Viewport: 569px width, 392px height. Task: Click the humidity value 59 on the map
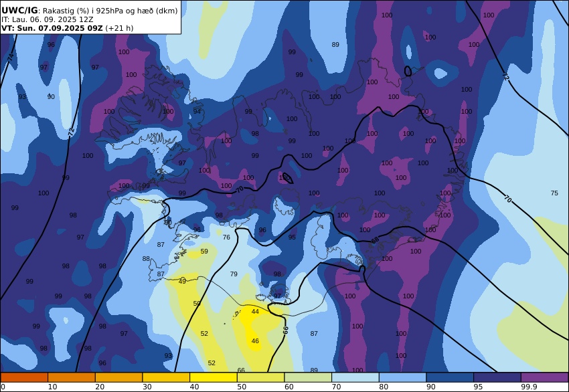pyautogui.click(x=204, y=252)
